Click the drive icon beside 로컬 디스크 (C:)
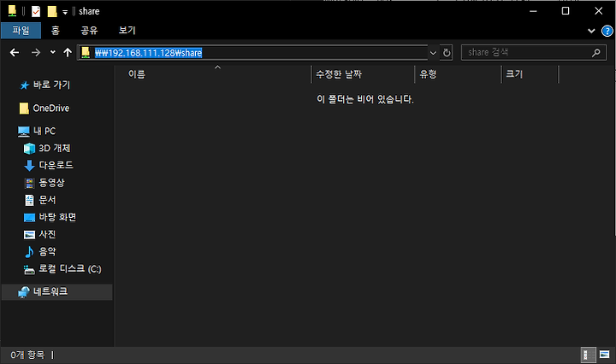The image size is (616, 364). 29,269
